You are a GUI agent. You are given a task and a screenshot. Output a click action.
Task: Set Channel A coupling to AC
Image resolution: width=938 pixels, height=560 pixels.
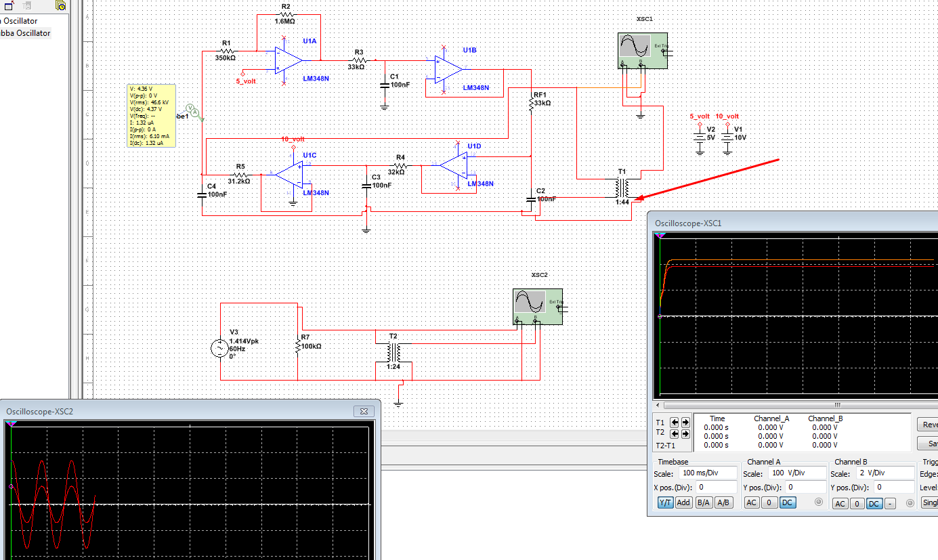click(x=752, y=502)
